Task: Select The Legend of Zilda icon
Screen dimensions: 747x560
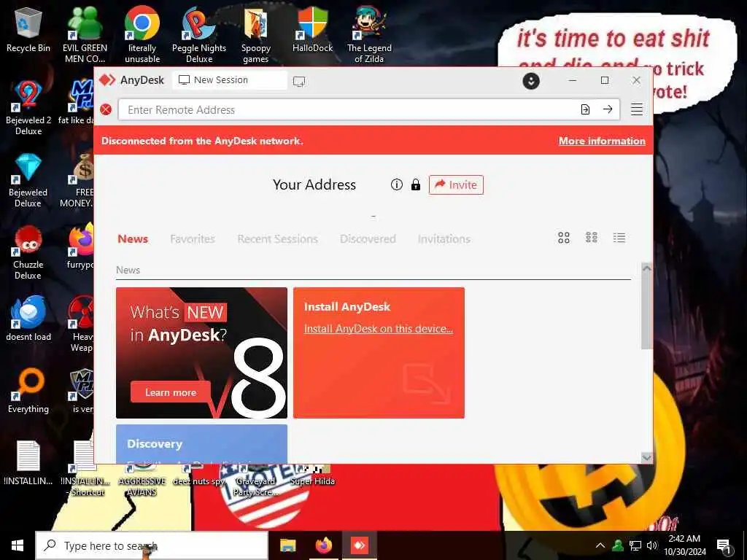Action: [x=369, y=35]
